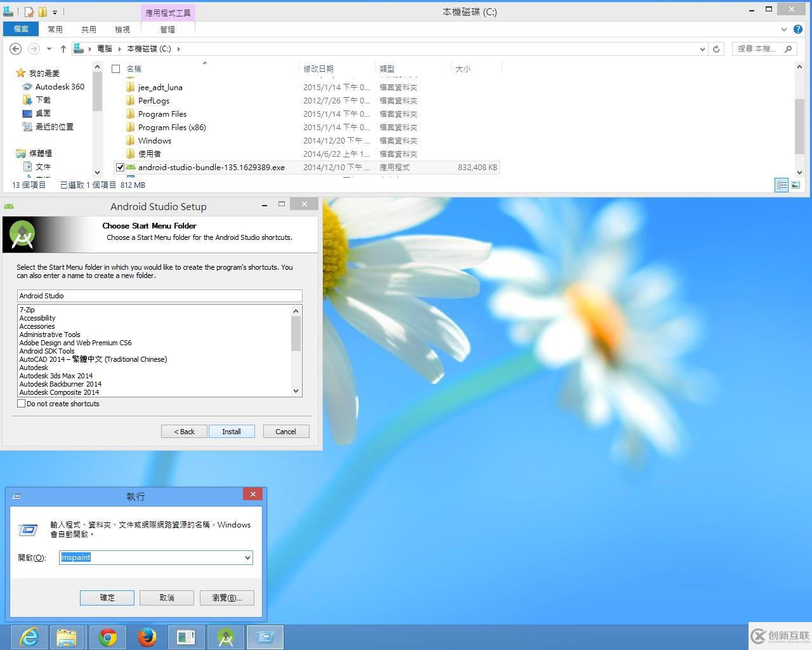
Task: Click the properties quick access toolbar icon
Action: click(x=30, y=11)
